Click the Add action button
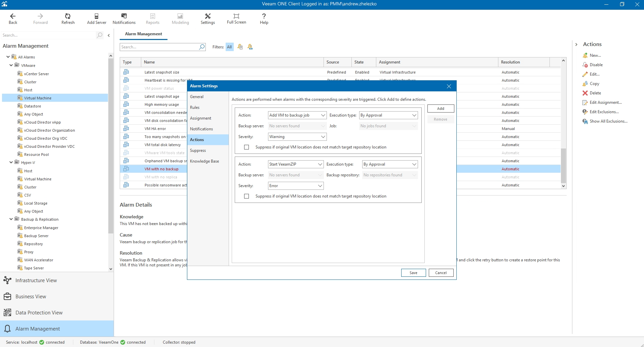The height and width of the screenshot is (347, 644). (441, 109)
